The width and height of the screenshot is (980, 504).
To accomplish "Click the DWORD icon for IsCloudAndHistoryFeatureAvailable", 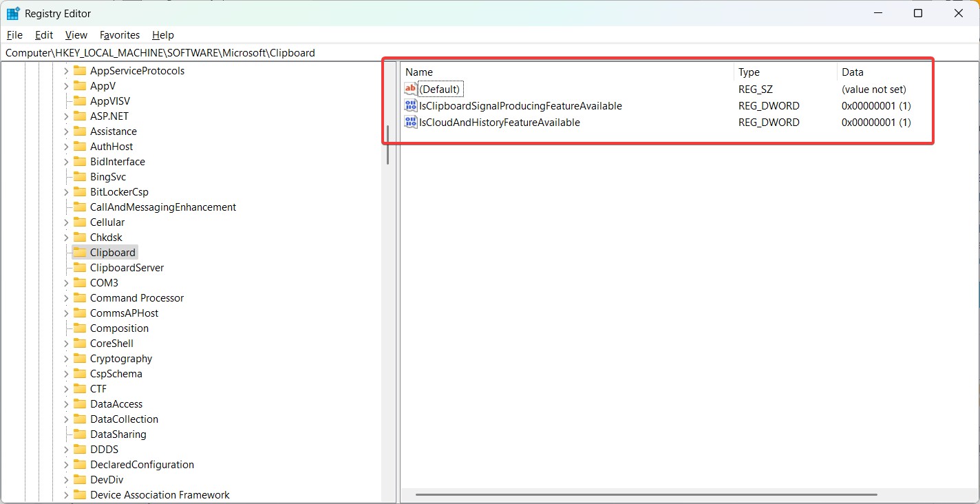I will coord(411,122).
